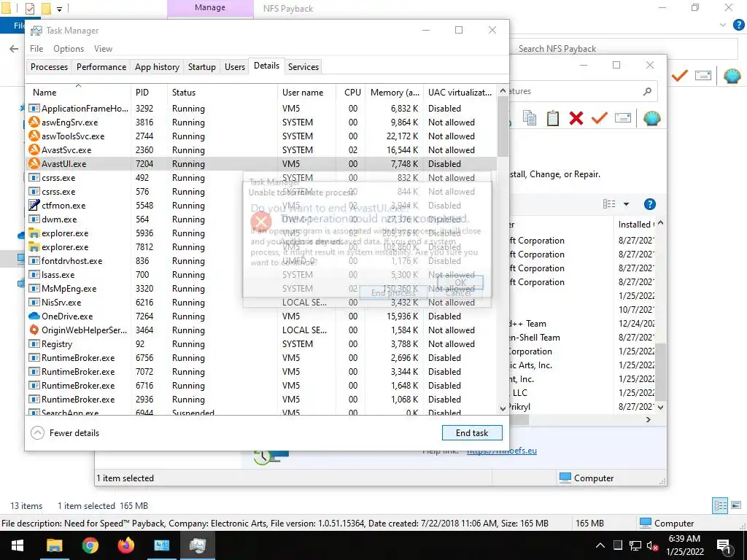Collapse ribbon chevron in NFS Payback window

click(x=723, y=25)
